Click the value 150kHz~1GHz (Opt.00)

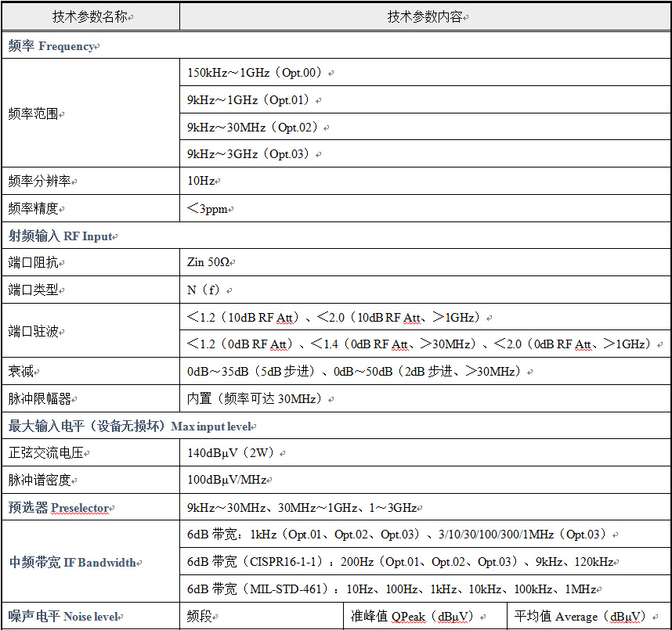click(257, 73)
